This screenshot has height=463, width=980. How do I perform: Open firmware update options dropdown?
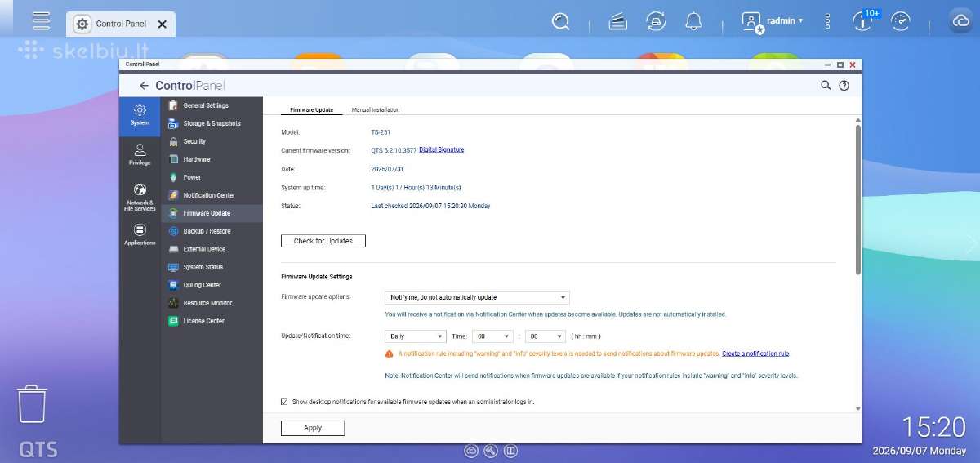[477, 297]
